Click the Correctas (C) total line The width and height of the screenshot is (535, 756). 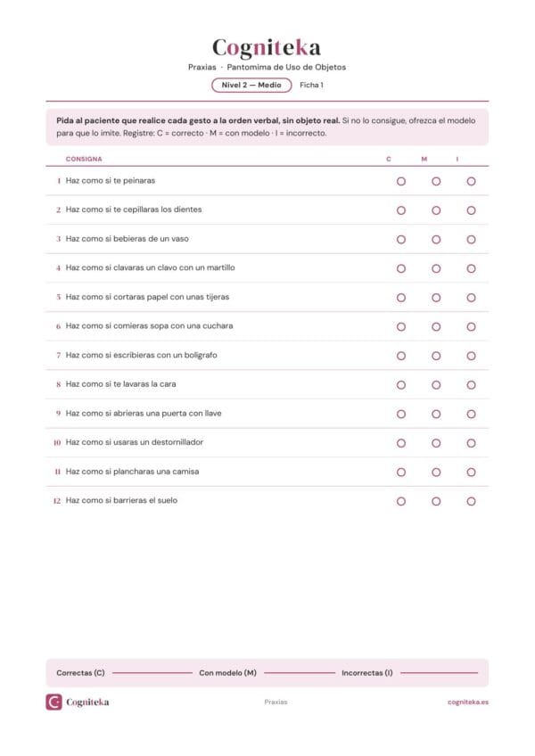pyautogui.click(x=152, y=672)
